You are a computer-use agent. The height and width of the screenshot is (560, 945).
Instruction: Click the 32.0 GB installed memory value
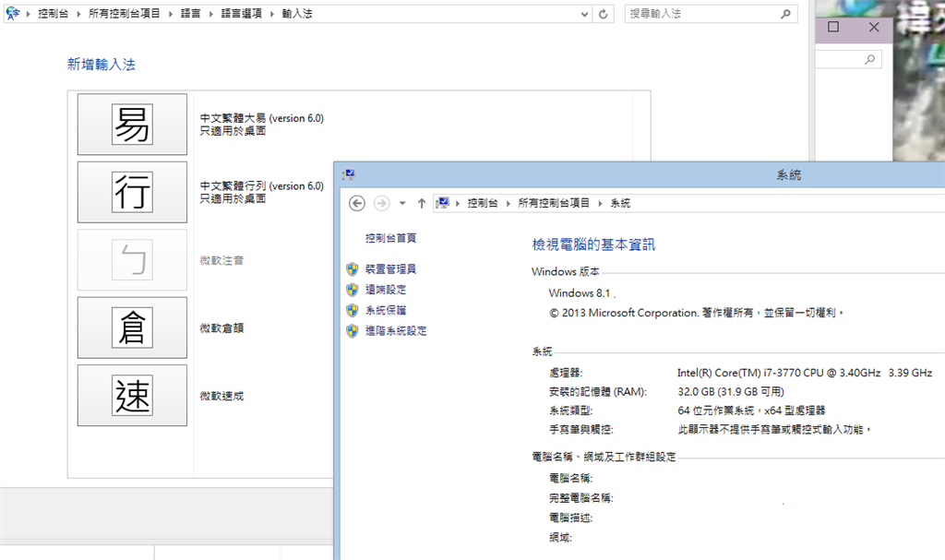point(731,392)
